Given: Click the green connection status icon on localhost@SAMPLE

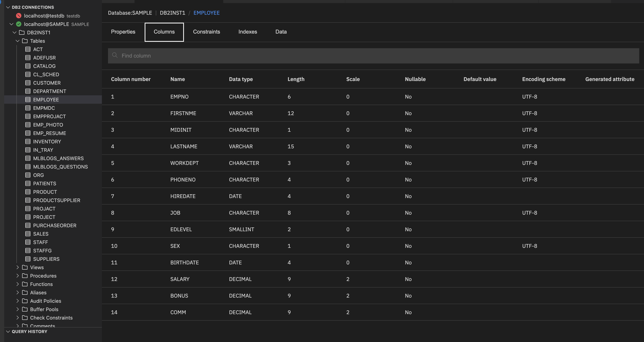Looking at the screenshot, I should point(18,24).
